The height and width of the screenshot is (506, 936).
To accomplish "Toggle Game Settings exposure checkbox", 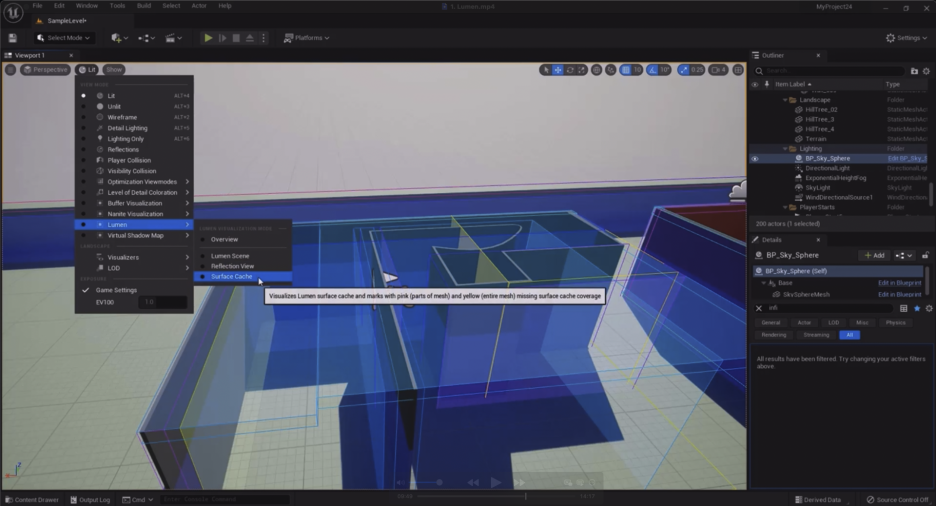I will point(85,290).
